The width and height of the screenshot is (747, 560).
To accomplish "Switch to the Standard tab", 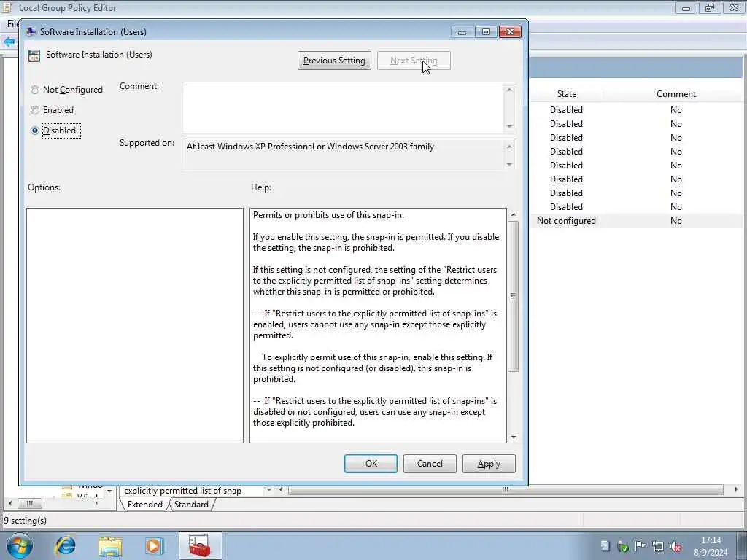I will (191, 505).
